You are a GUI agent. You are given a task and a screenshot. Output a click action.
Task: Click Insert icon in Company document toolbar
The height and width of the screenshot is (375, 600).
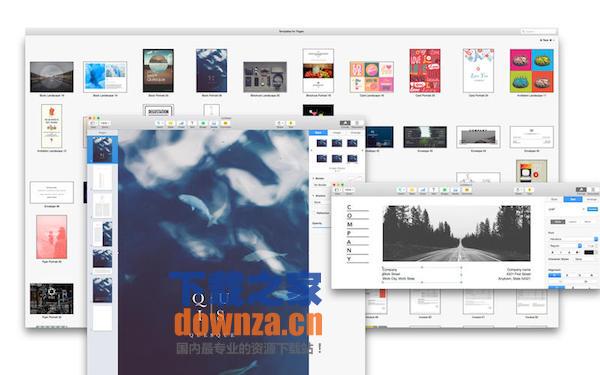point(401,190)
